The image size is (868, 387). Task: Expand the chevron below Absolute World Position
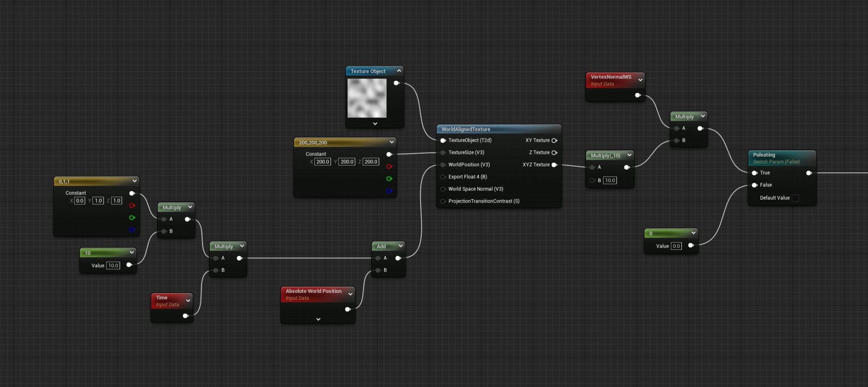(318, 319)
